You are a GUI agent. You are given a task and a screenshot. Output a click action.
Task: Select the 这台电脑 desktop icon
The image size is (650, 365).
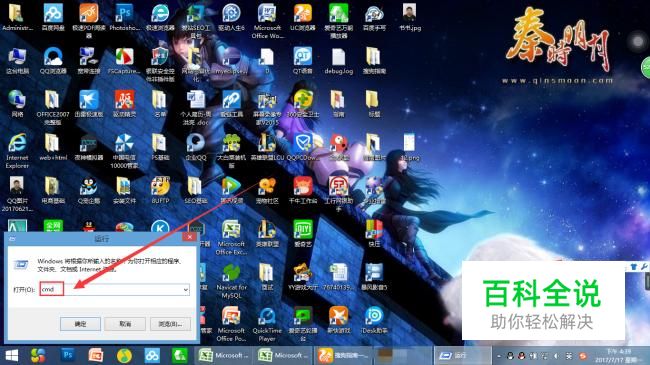tap(17, 61)
